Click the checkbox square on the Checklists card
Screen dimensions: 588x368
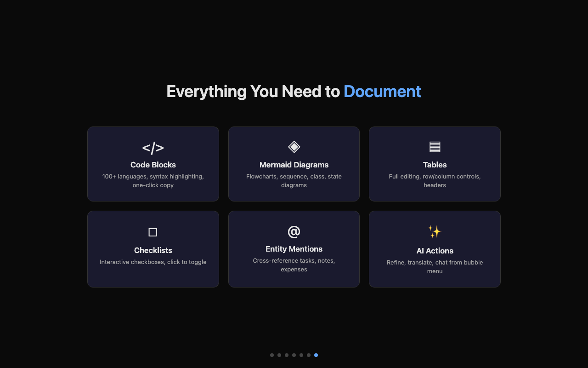[153, 232]
